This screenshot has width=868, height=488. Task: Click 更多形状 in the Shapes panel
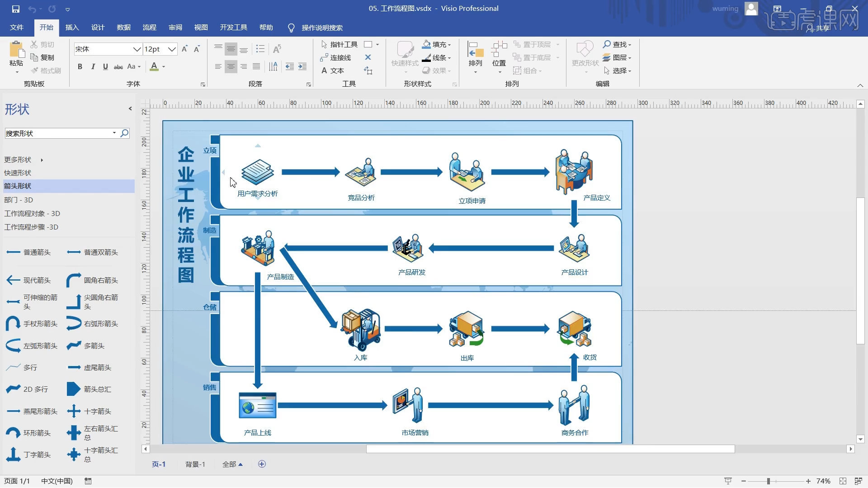(18, 160)
